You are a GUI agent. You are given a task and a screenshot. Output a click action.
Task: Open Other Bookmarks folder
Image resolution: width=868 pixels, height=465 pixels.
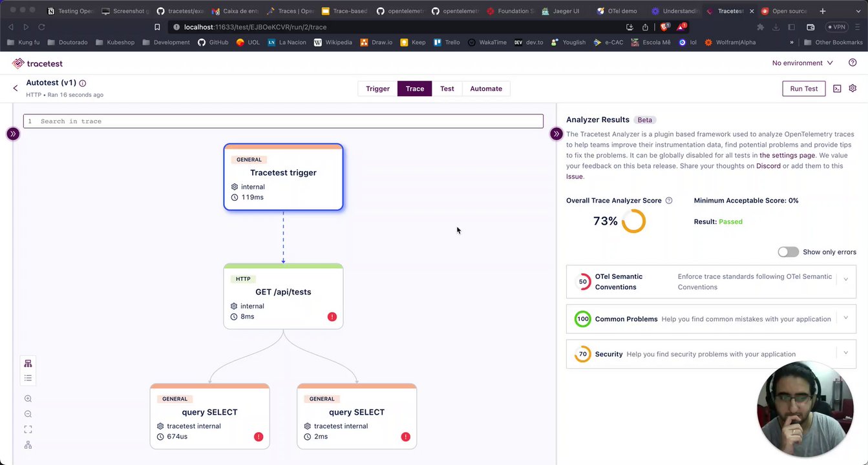pos(833,43)
